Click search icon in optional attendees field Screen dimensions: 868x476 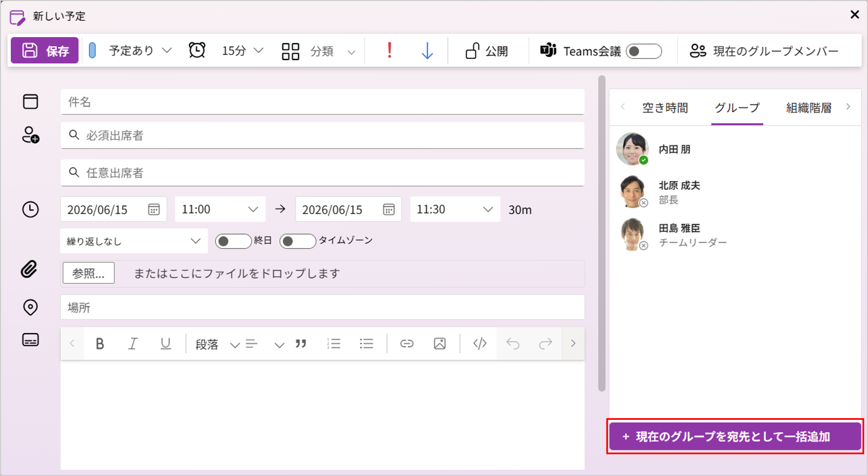pyautogui.click(x=74, y=173)
